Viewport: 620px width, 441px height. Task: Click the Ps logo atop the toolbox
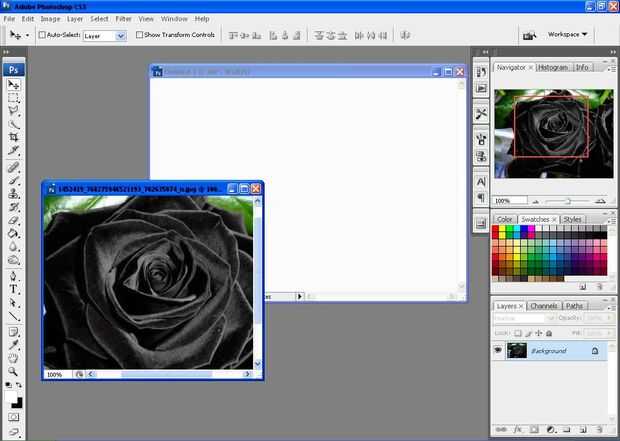[x=14, y=70]
